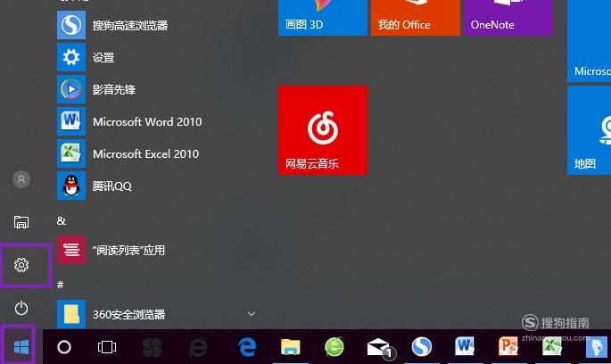Open Microsoft Edge on the taskbar
This screenshot has height=364, width=611.
(247, 347)
